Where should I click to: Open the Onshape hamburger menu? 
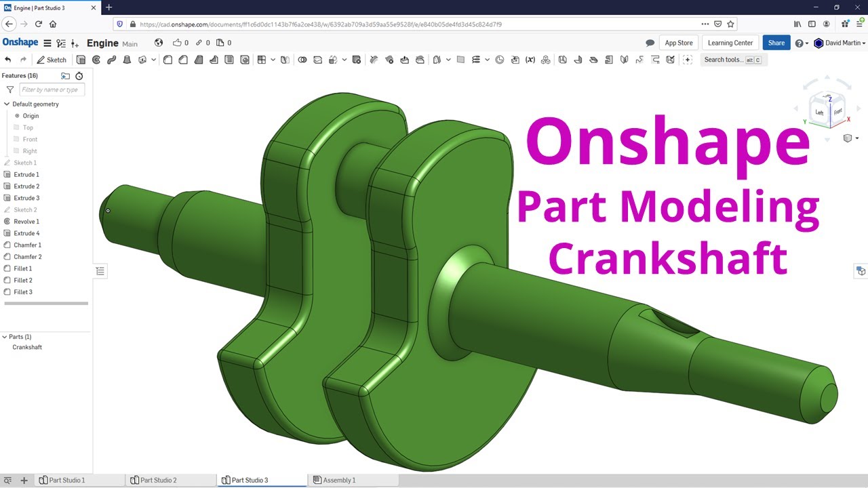click(x=47, y=43)
